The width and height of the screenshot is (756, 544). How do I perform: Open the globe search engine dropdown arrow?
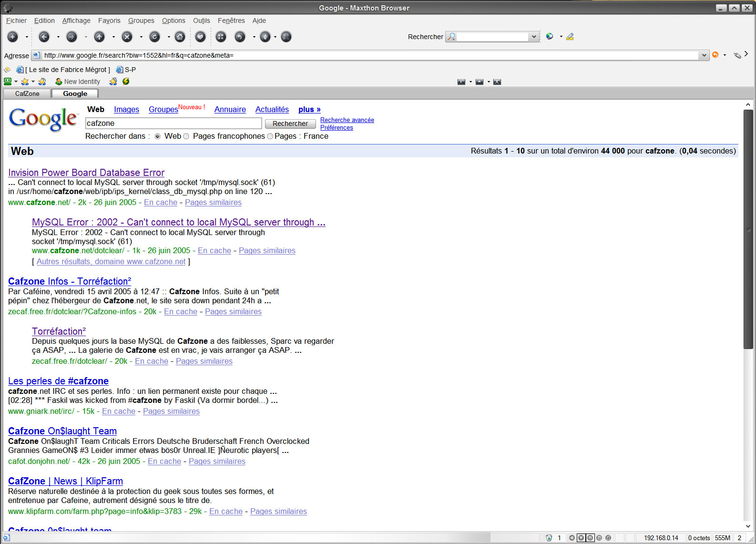pyautogui.click(x=561, y=36)
